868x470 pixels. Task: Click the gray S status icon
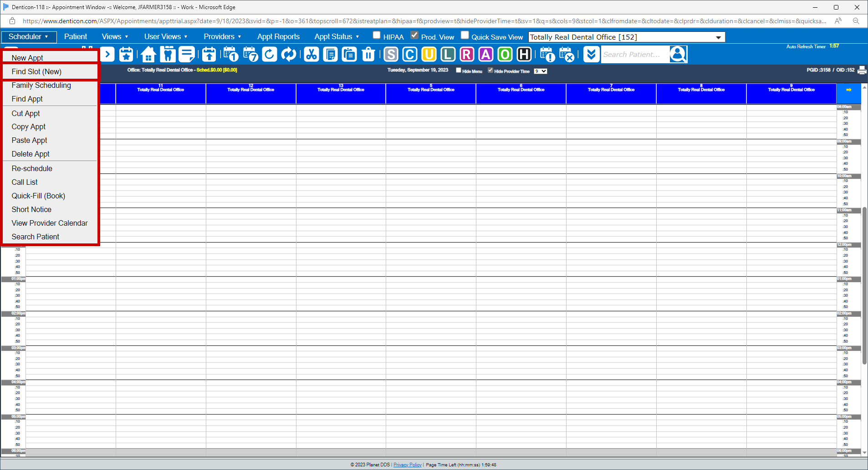click(x=391, y=54)
